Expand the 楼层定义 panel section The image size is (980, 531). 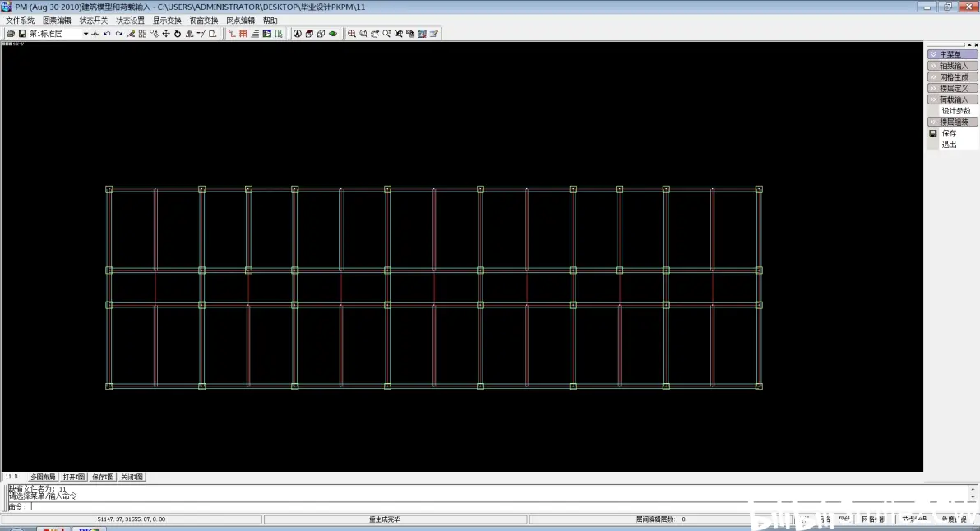point(953,88)
